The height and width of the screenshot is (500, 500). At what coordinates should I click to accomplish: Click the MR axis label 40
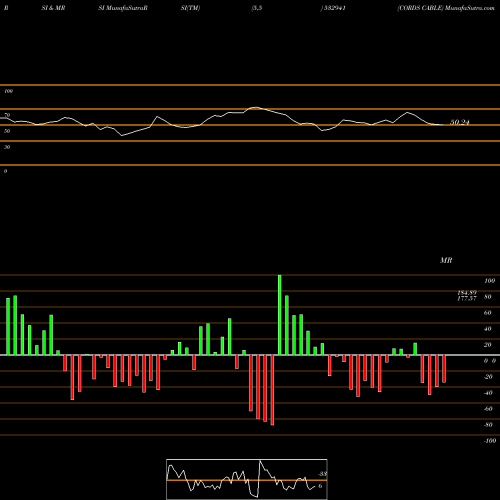(x=487, y=329)
